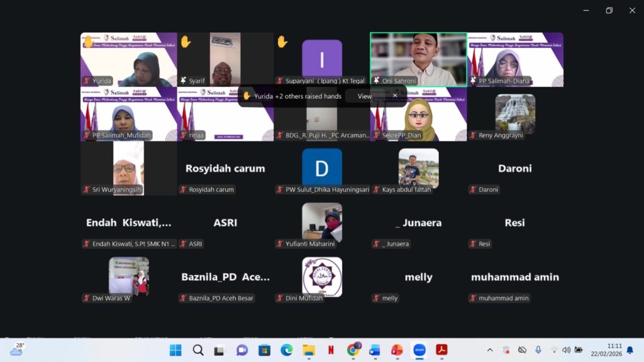Click the pin icon beside Oni Sahroni's name

click(x=376, y=81)
